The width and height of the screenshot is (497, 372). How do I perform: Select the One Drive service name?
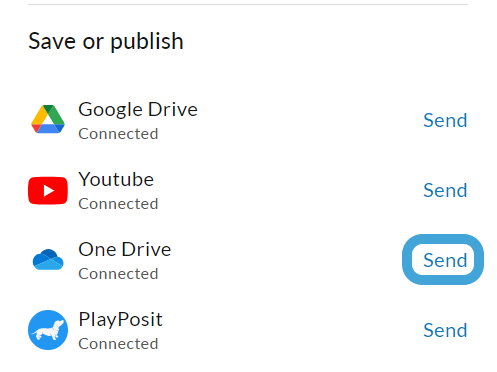coord(125,249)
